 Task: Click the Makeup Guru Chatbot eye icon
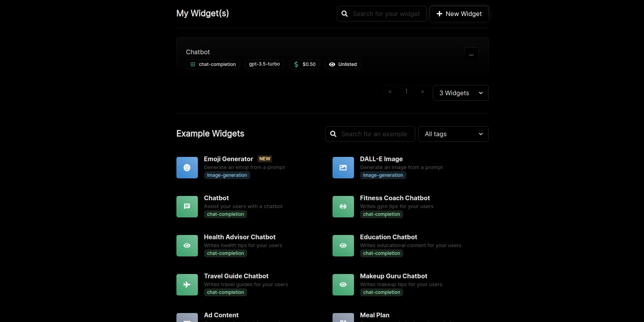(x=343, y=285)
